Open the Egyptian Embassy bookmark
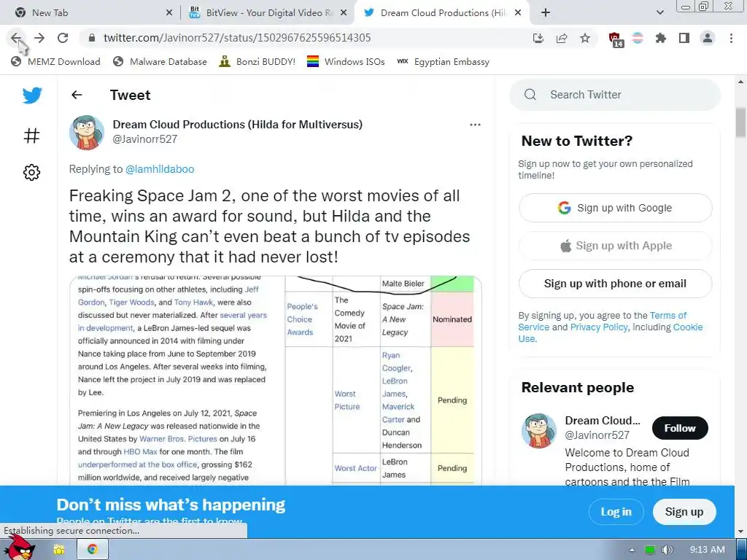Screen dimensions: 747x560 click(x=443, y=61)
